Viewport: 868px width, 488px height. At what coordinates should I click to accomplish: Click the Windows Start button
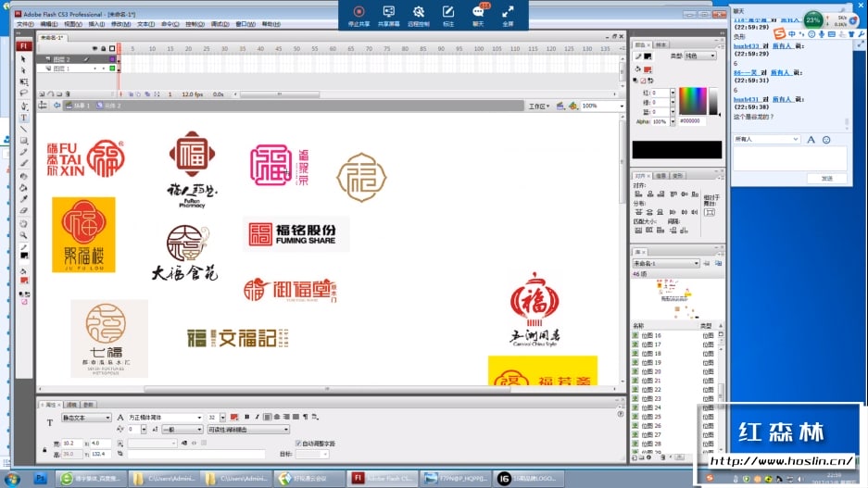coord(12,479)
